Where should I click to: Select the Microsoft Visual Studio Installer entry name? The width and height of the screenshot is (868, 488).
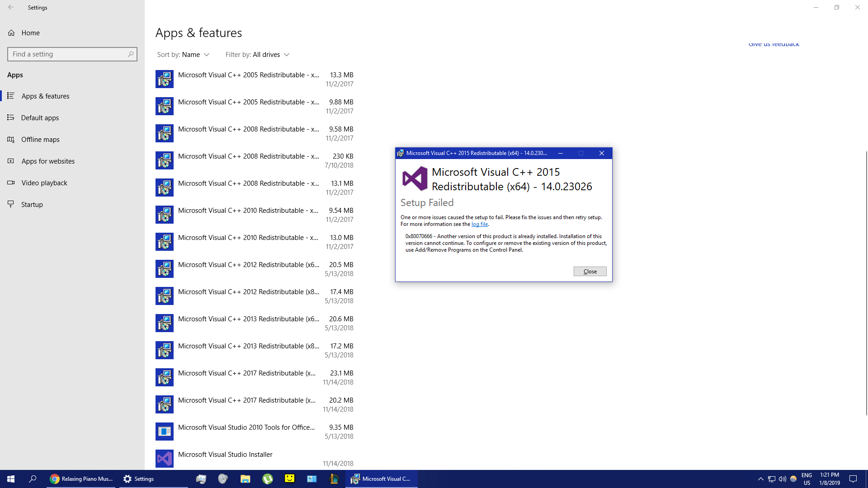pyautogui.click(x=225, y=455)
